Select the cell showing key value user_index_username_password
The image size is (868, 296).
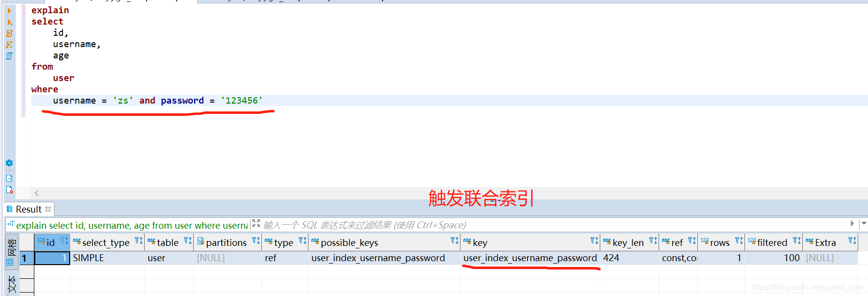coord(530,258)
